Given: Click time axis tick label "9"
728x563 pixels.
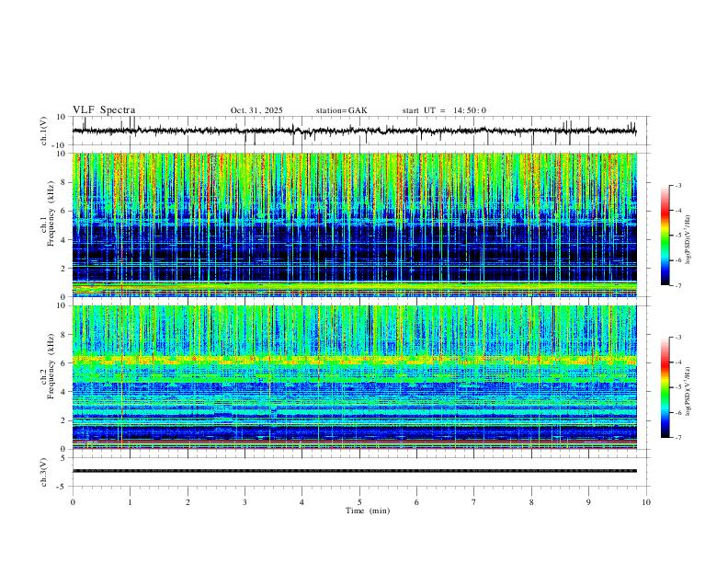Looking at the screenshot, I should (588, 502).
